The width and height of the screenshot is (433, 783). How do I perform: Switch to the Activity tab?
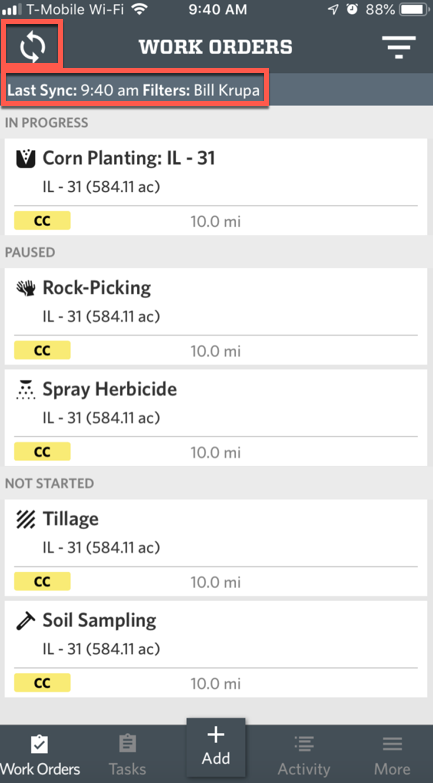pos(304,755)
